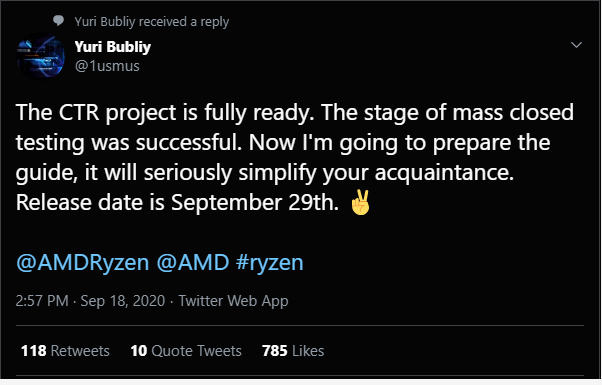Click the Yuri Bubliy display name
The width and height of the screenshot is (602, 385).
click(x=113, y=47)
